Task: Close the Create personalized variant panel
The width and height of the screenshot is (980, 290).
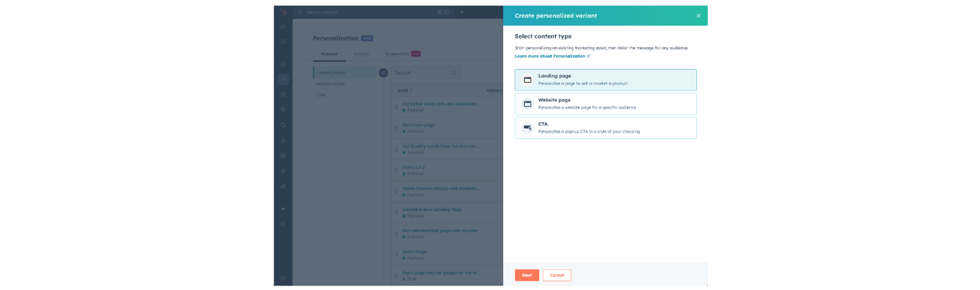Action: (x=698, y=15)
